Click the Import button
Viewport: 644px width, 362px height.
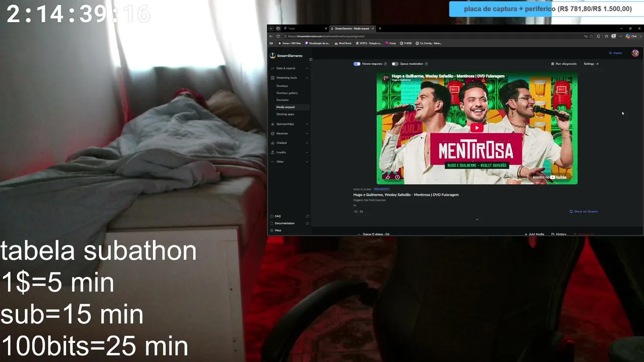pos(615,53)
